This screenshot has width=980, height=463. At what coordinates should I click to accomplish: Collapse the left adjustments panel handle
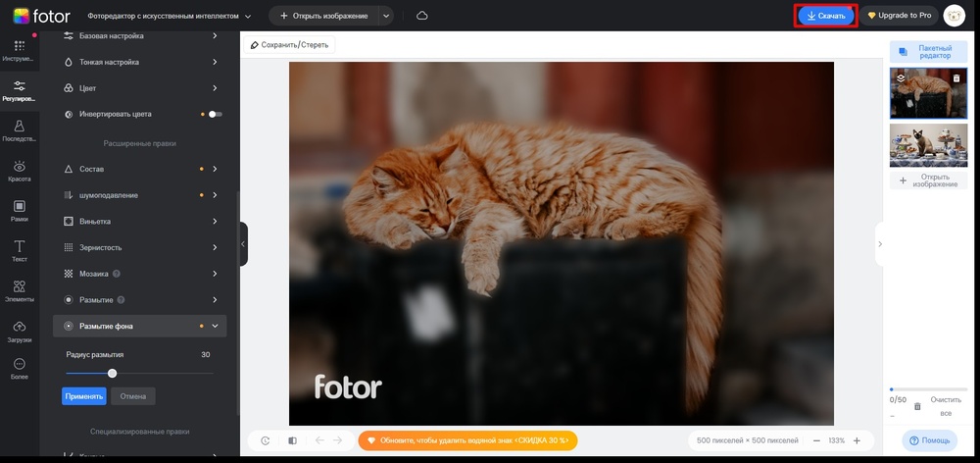[243, 244]
